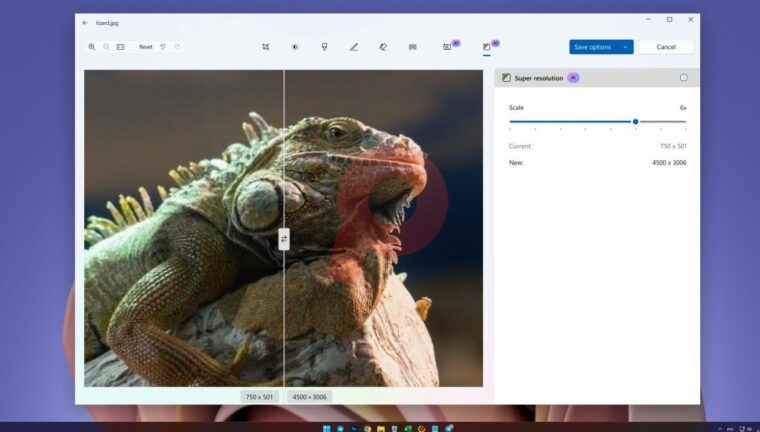The height and width of the screenshot is (432, 760).
Task: Undo the last edit
Action: pyautogui.click(x=163, y=47)
